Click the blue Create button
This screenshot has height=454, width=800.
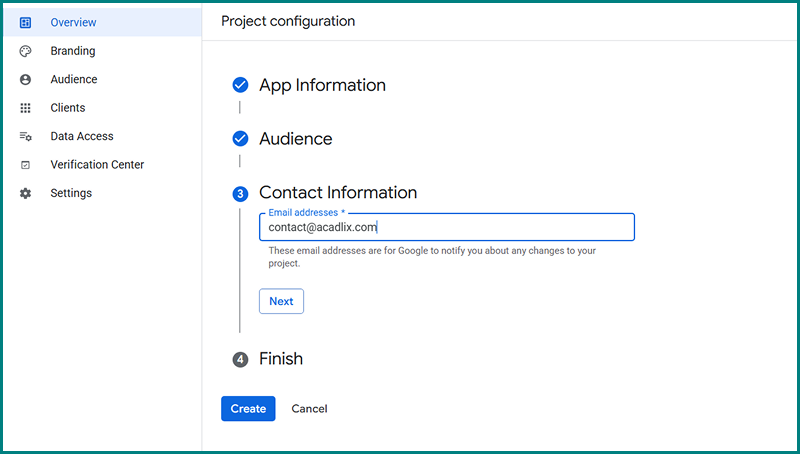point(248,408)
